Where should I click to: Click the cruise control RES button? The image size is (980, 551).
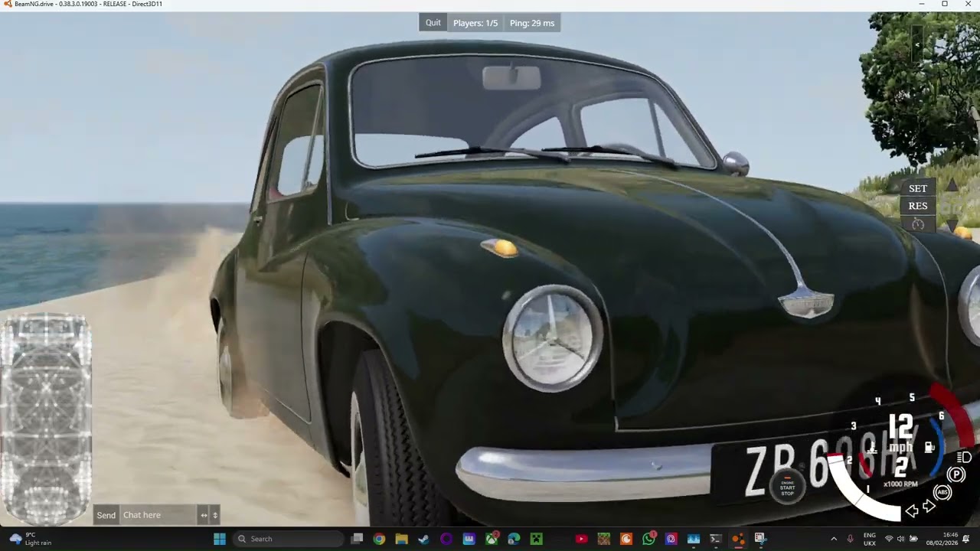point(918,206)
